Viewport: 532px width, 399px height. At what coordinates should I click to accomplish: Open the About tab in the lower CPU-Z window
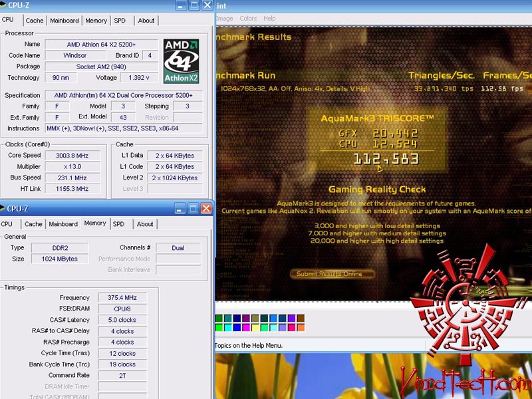point(145,224)
